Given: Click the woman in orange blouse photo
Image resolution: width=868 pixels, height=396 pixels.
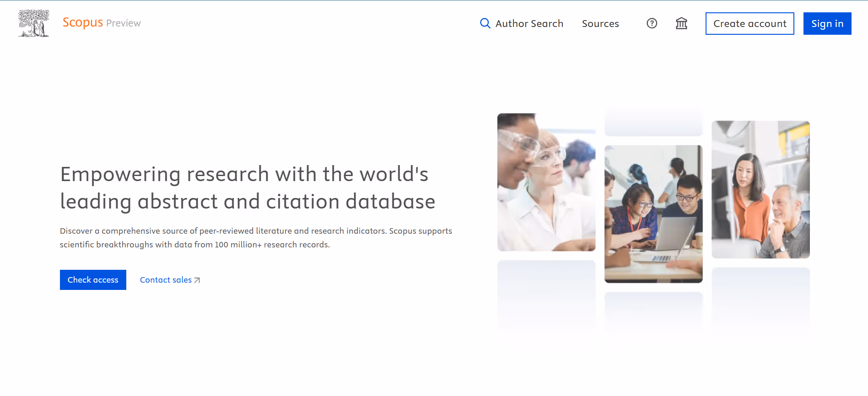Looking at the screenshot, I should click(760, 189).
